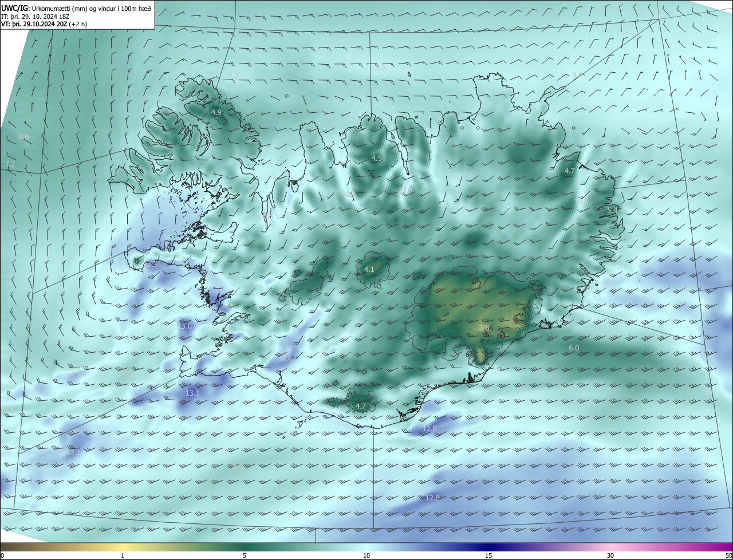
Task: Click the 13.1 value label on the map
Action: 192,393
